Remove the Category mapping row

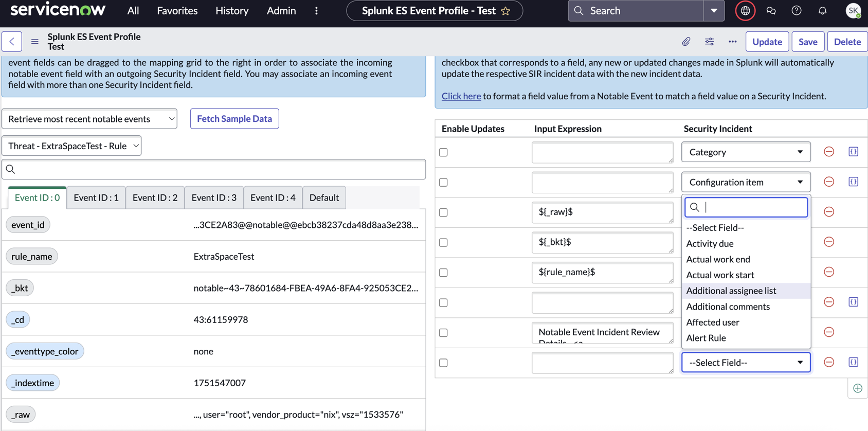point(829,152)
